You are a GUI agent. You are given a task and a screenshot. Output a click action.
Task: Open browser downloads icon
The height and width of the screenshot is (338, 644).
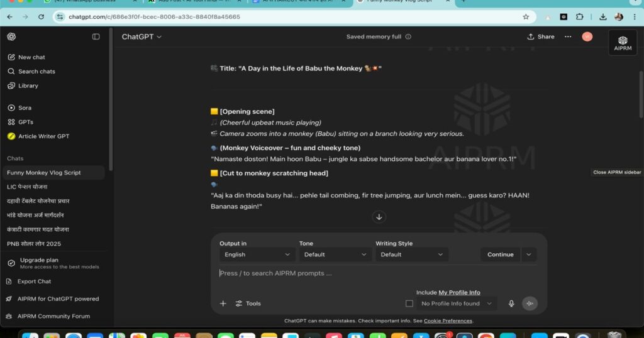(x=603, y=17)
